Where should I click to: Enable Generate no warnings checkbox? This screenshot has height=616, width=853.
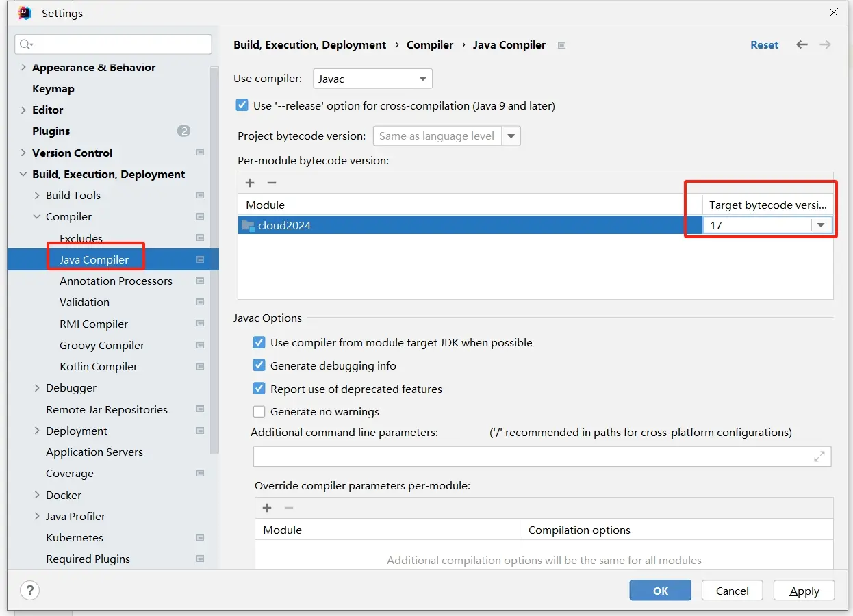[259, 411]
